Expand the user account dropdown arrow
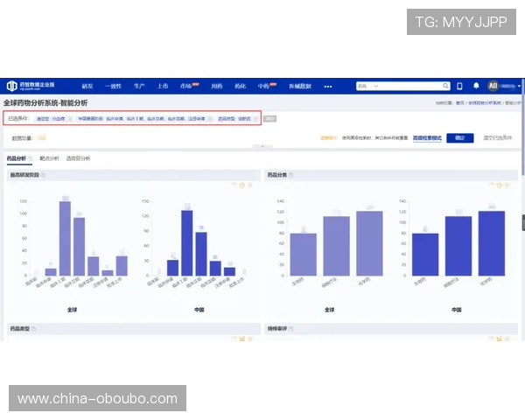Viewport: 525px width, 420px height. [x=519, y=86]
